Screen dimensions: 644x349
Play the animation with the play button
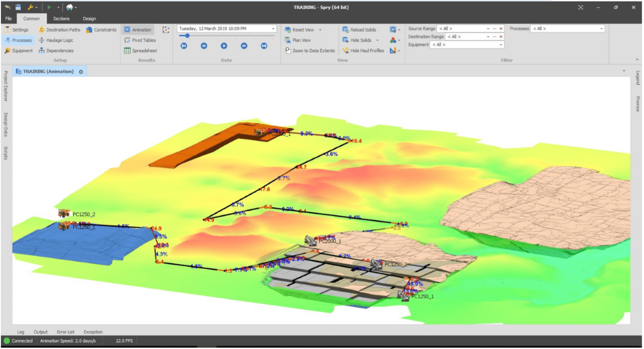(224, 46)
